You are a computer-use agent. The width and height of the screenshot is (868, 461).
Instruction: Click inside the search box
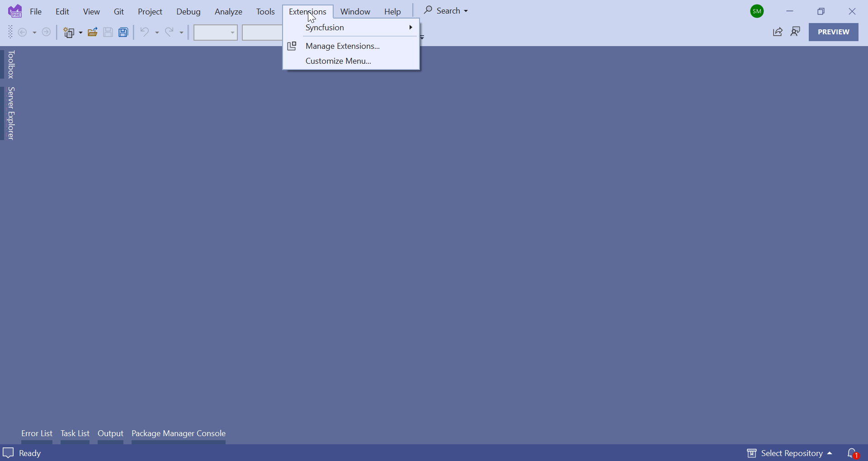448,10
